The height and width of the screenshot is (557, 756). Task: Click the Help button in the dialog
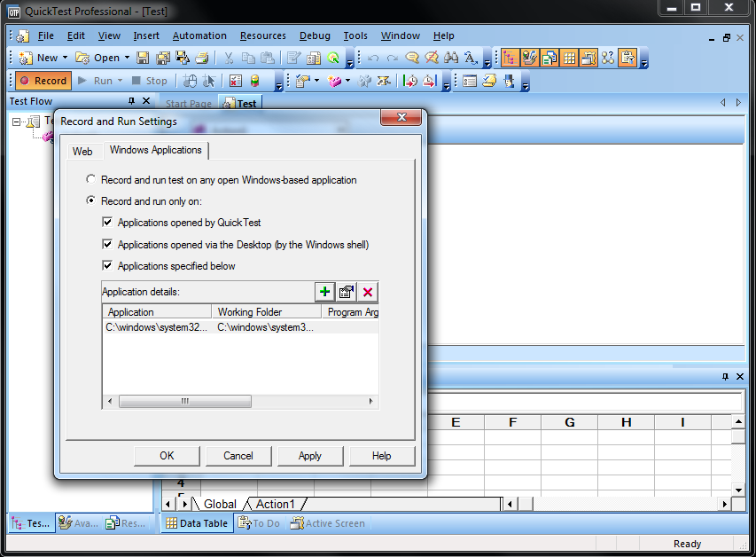[382, 456]
